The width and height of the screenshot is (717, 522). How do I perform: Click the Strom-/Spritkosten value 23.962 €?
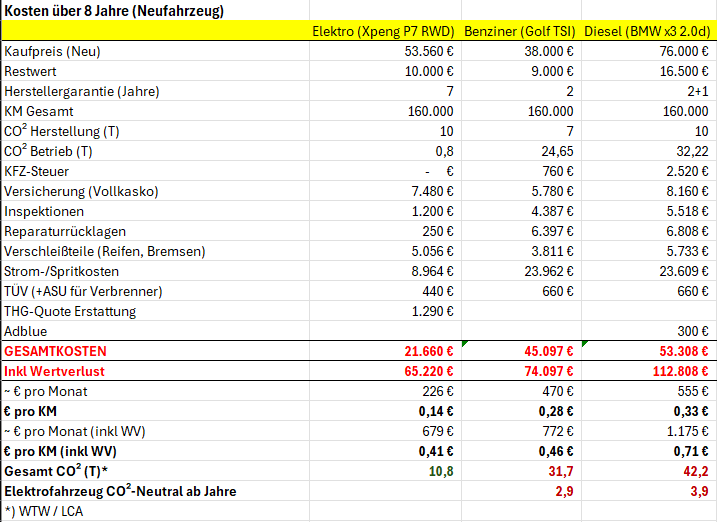[546, 271]
